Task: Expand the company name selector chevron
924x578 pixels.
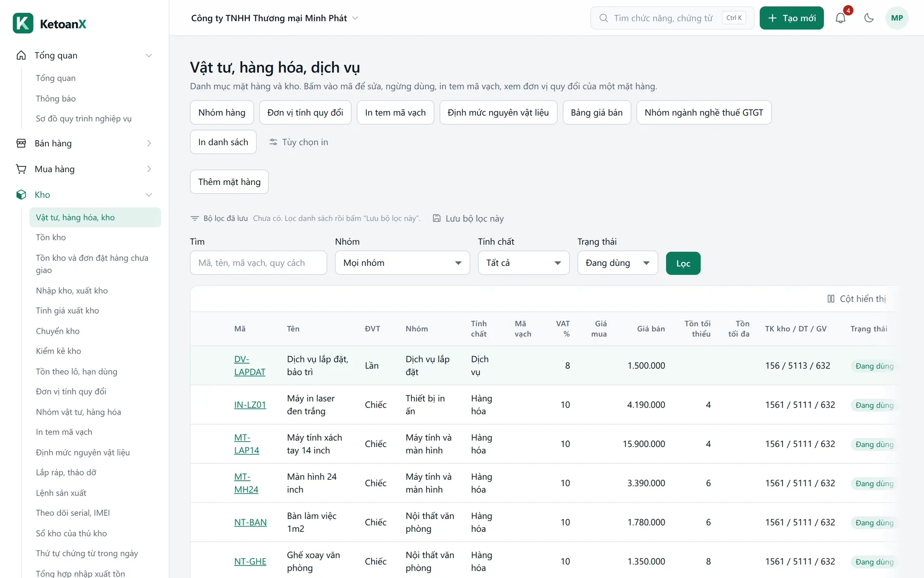Action: [355, 18]
